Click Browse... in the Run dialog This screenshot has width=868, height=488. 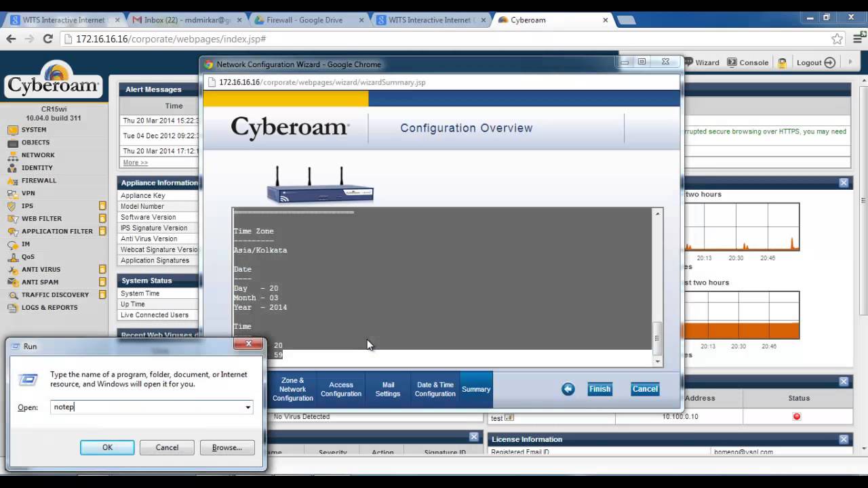point(226,447)
